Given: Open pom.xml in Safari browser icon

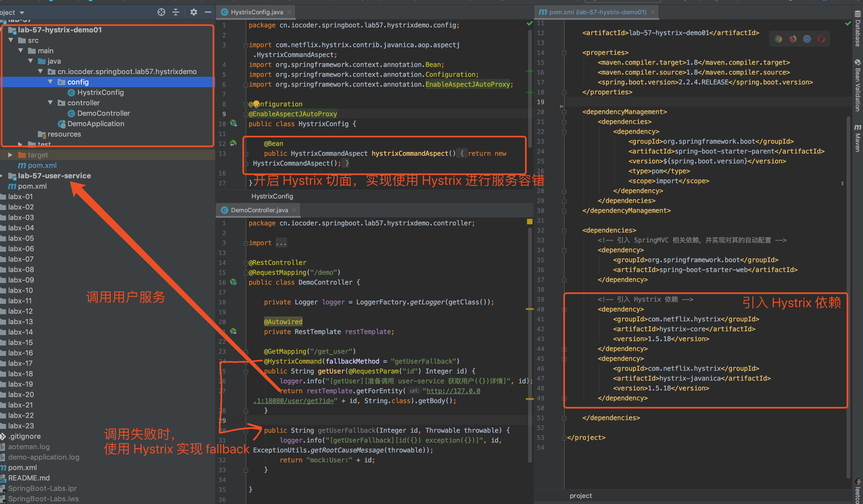Looking at the screenshot, I should [x=807, y=39].
